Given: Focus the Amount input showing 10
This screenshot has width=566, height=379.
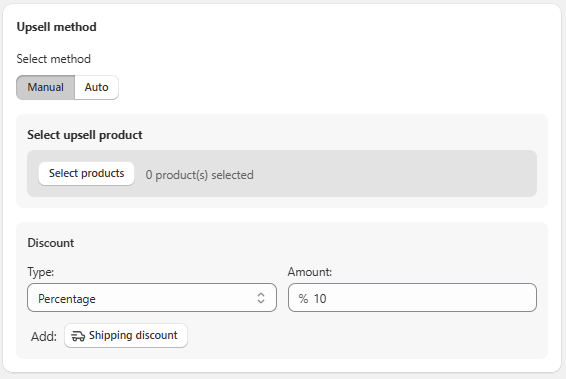Looking at the screenshot, I should (413, 298).
